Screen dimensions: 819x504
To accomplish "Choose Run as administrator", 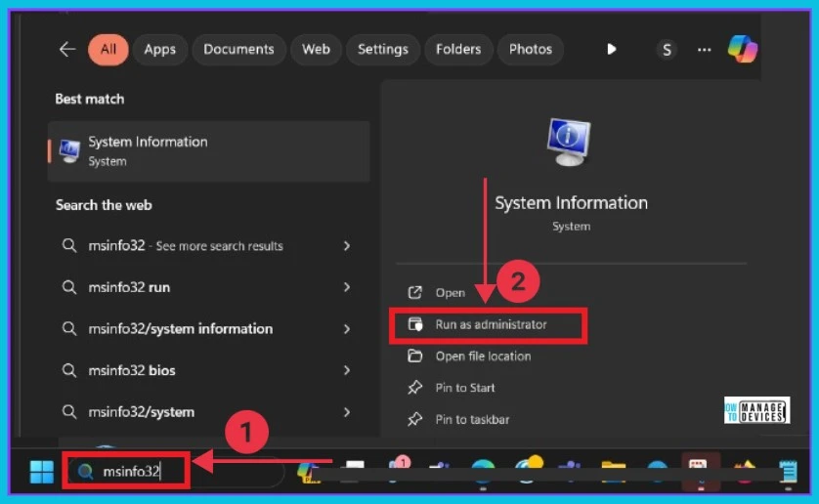I will coord(491,324).
